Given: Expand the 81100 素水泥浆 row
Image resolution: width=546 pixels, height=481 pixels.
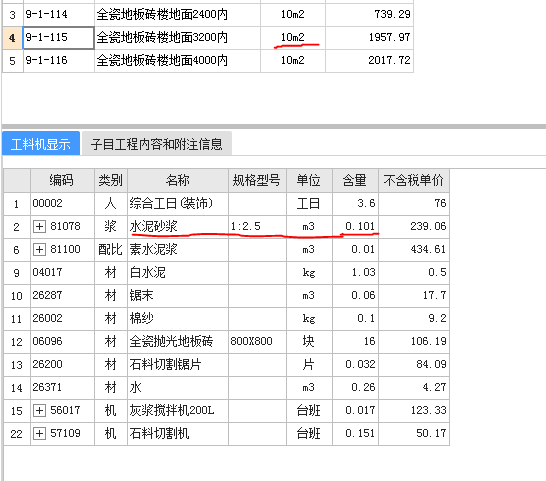Looking at the screenshot, I should (39, 250).
